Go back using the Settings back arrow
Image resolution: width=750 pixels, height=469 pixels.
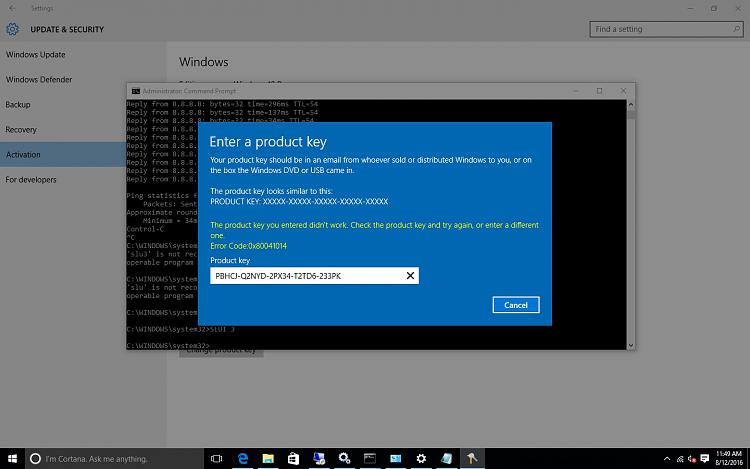coord(12,8)
